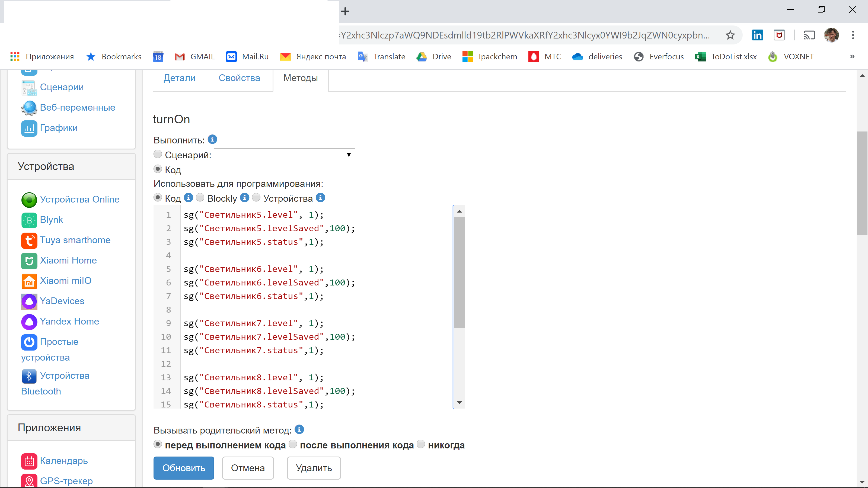The image size is (868, 488).
Task: Open Сценарии section
Action: point(61,87)
